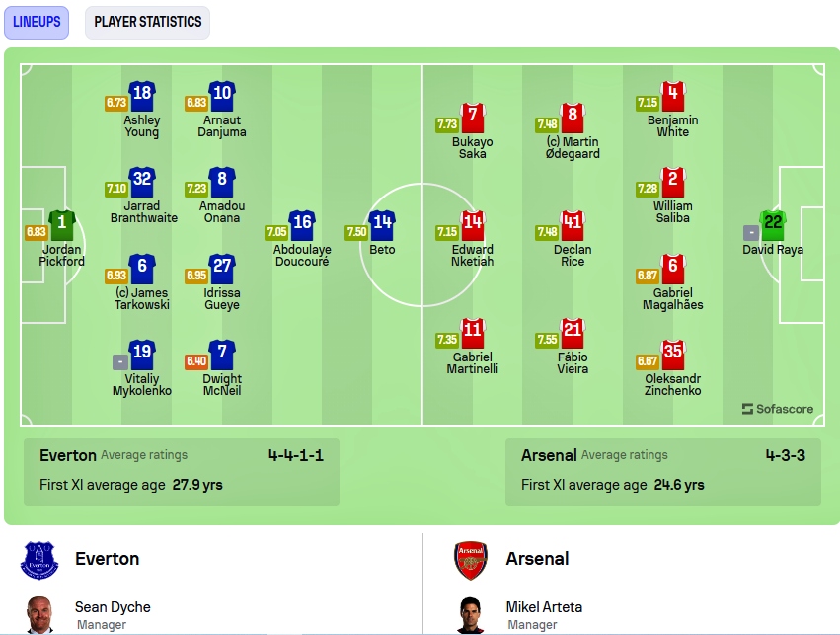Open Sean Dyche's manager photo

click(39, 615)
